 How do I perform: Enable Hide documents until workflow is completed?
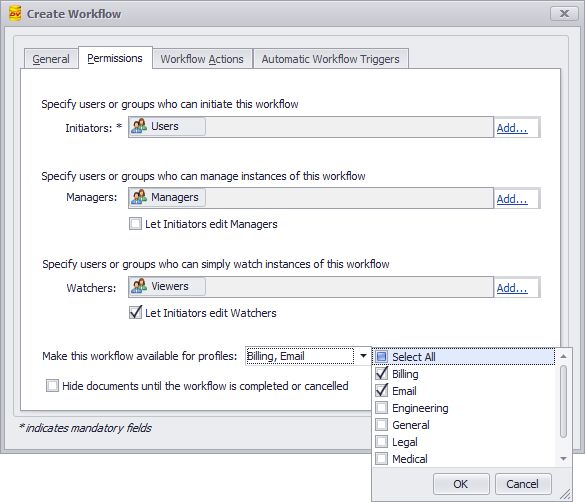tap(52, 386)
